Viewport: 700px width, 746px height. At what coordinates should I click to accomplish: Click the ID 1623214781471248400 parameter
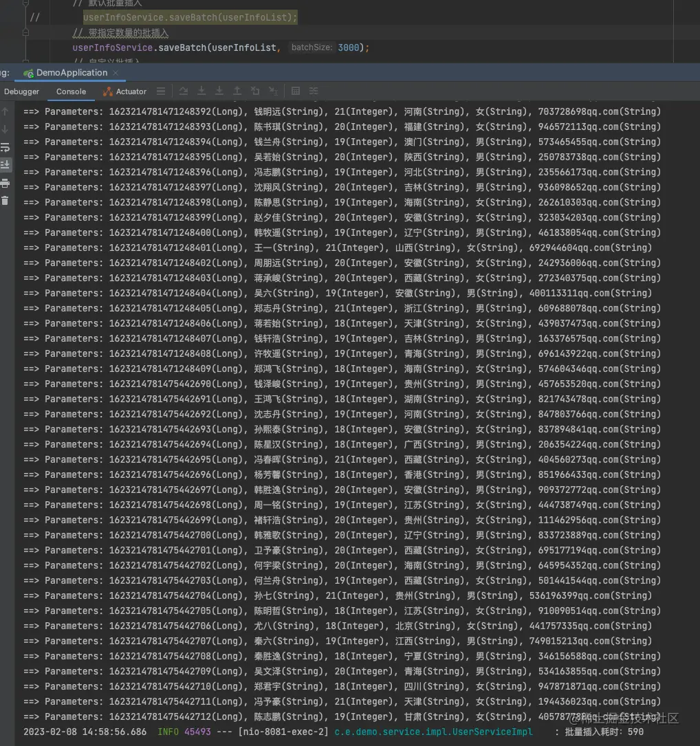coord(160,232)
